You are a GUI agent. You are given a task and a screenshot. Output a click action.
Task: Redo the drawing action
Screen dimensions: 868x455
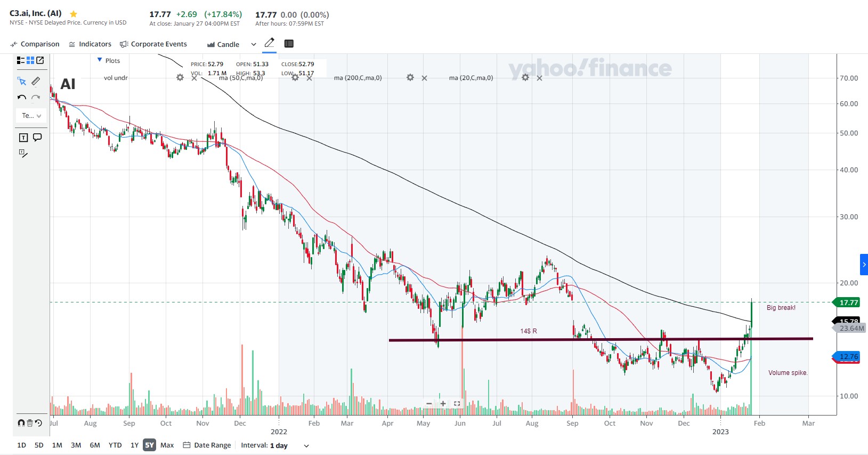(x=36, y=98)
